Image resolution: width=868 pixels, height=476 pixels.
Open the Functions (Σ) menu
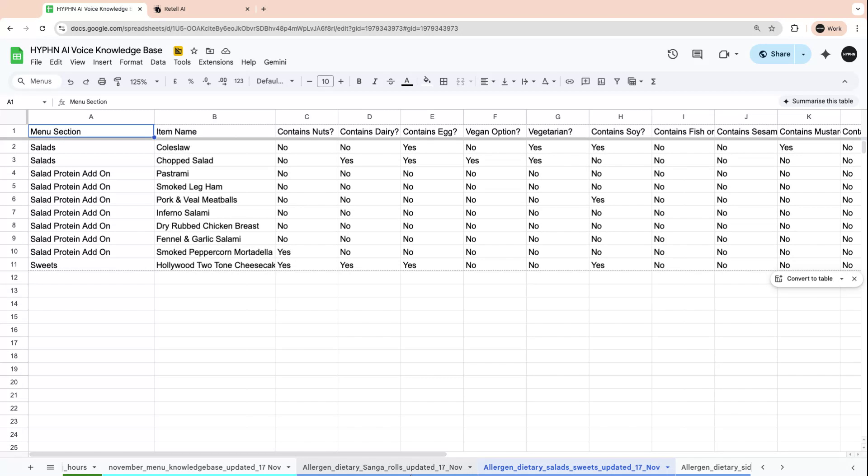point(653,81)
